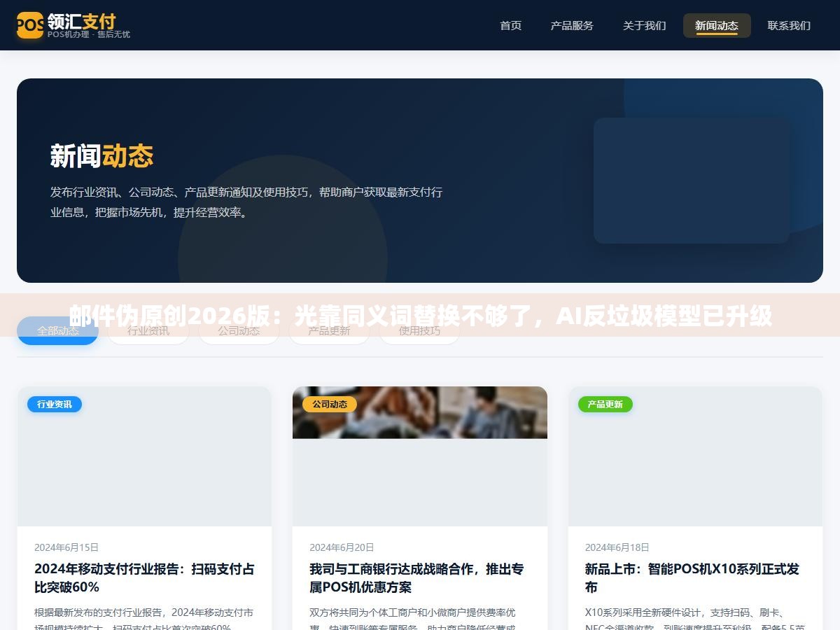Viewport: 840px width, 630px height.
Task: Click the blue 行业资讯 card badge
Action: (x=55, y=404)
